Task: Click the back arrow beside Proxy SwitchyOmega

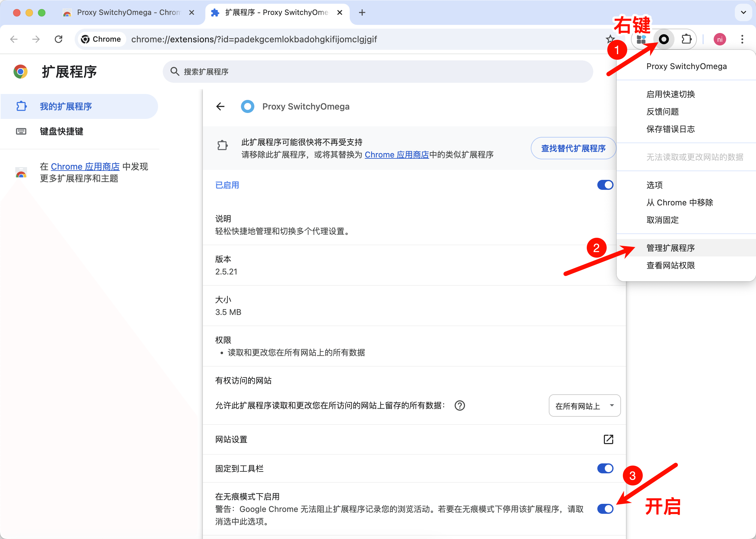Action: point(220,106)
